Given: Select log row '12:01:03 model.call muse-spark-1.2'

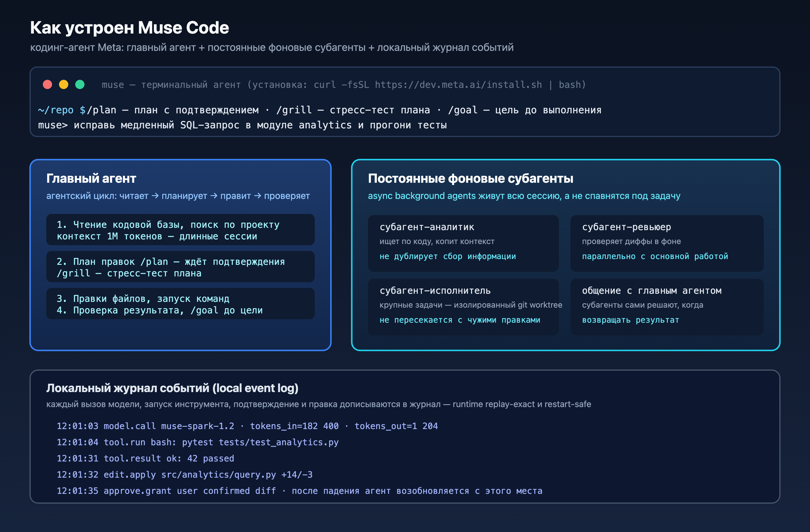Looking at the screenshot, I should tap(247, 426).
